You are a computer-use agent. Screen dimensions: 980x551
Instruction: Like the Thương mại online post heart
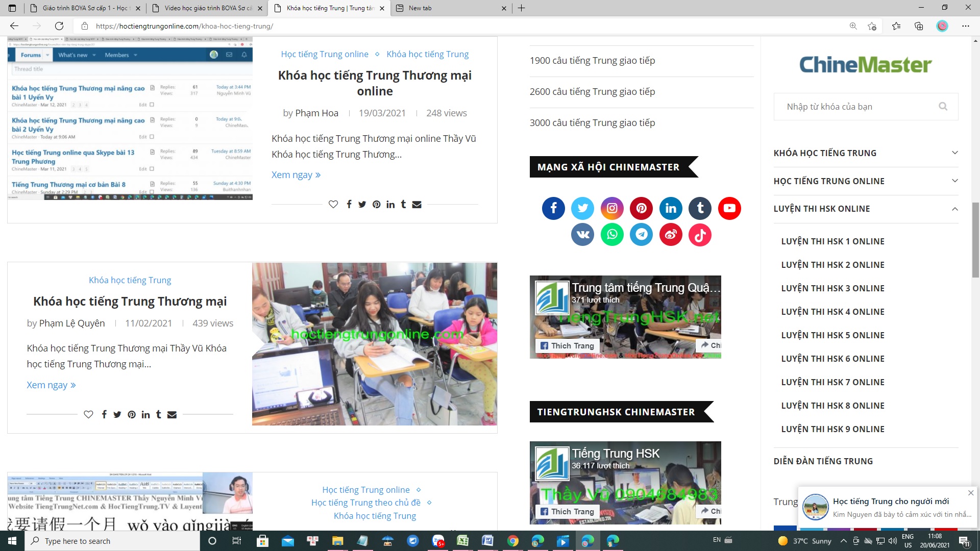click(333, 204)
